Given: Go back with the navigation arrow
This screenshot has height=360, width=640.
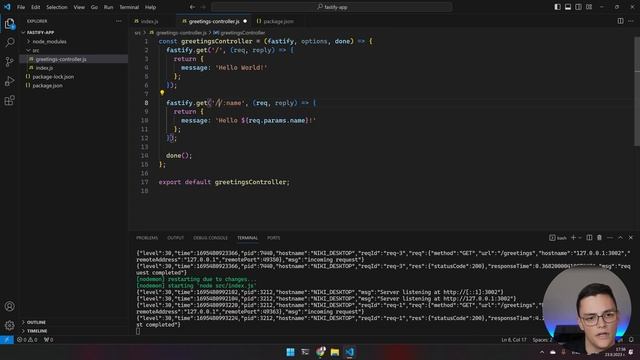Looking at the screenshot, I should point(192,7).
